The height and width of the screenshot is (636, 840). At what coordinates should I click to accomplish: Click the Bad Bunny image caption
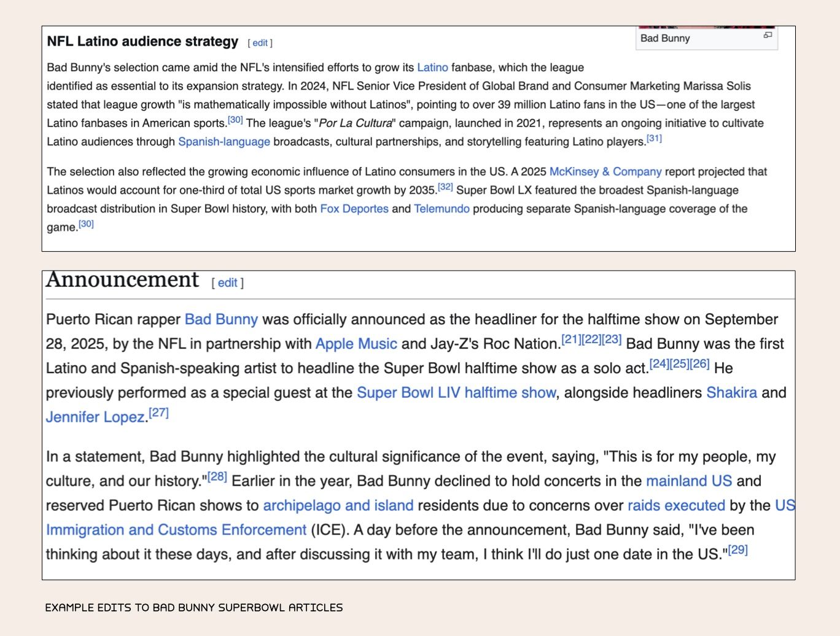(x=665, y=38)
